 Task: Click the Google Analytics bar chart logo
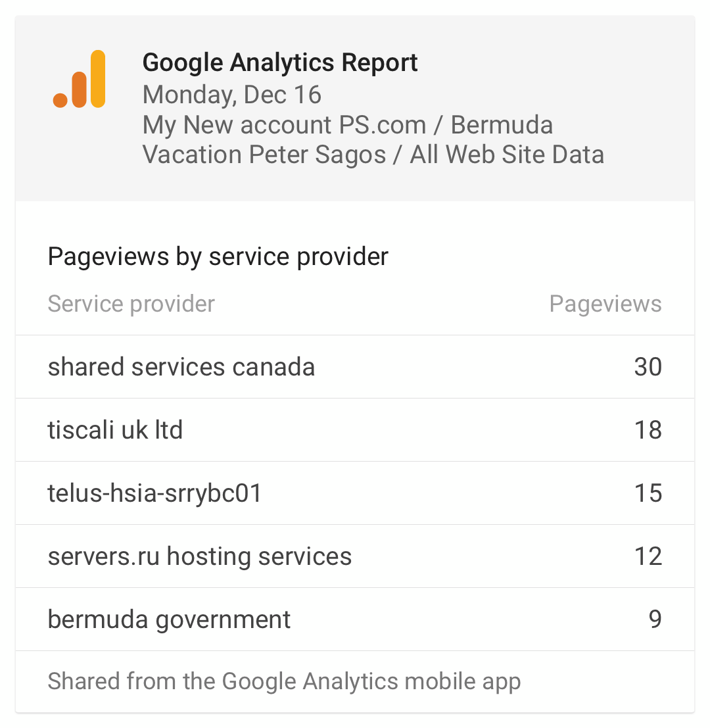(x=80, y=79)
